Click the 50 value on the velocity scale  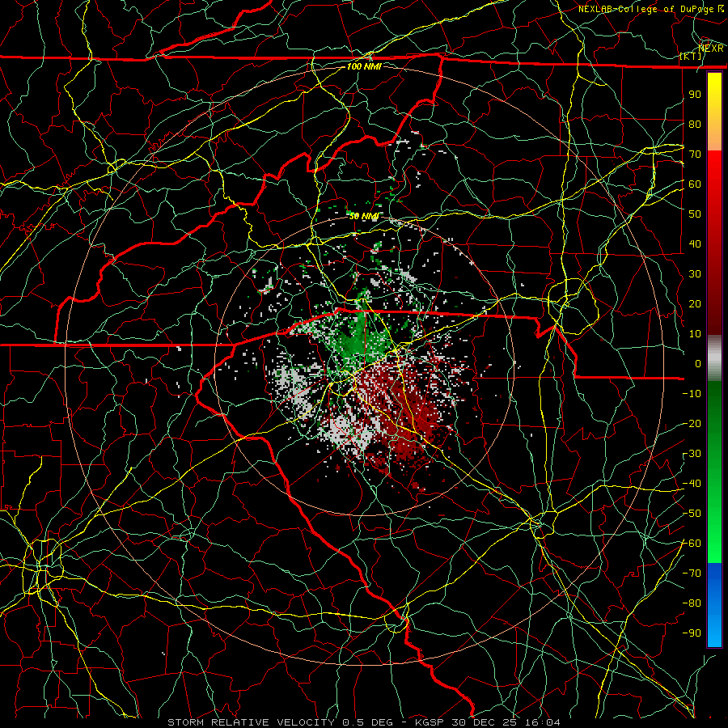click(695, 214)
